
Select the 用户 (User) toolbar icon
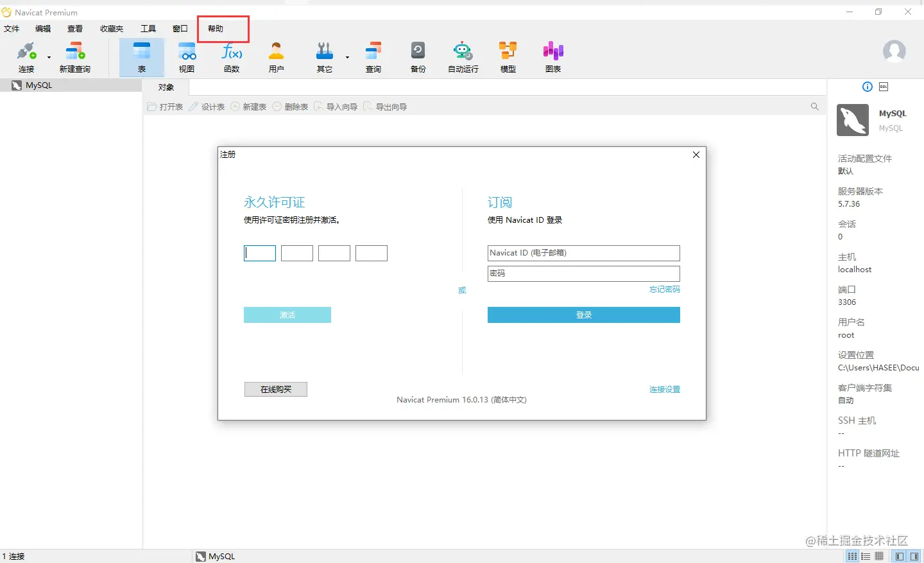[277, 57]
